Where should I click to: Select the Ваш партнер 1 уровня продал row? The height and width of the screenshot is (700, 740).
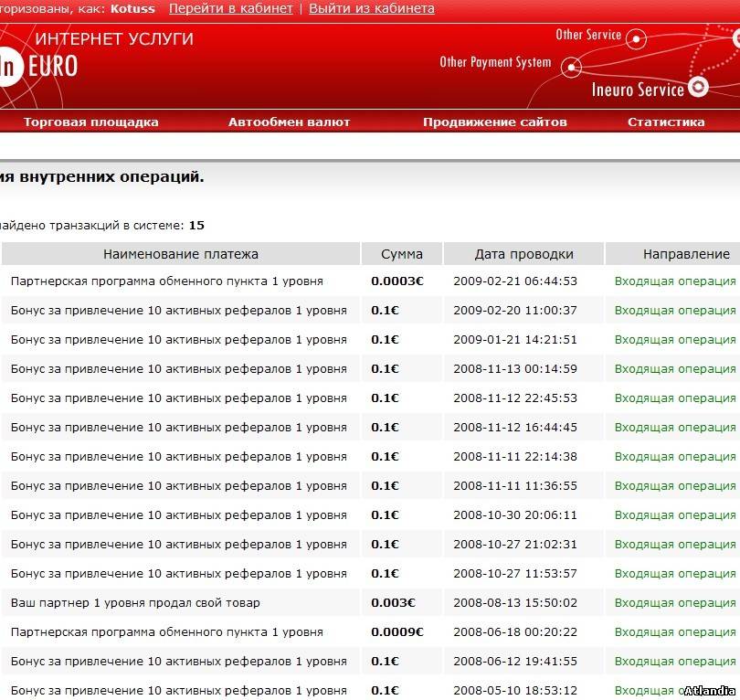[x=135, y=603]
